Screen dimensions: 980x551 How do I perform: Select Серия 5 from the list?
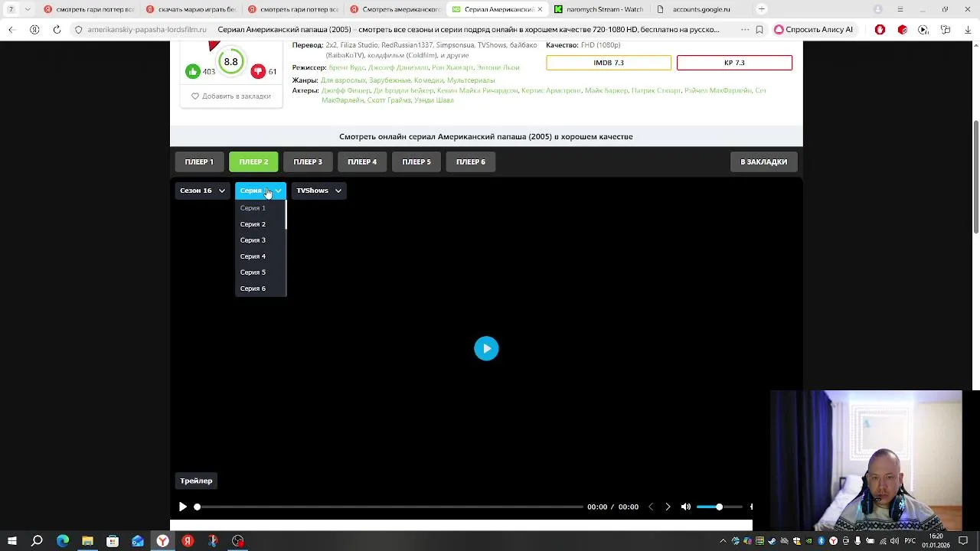tap(253, 272)
